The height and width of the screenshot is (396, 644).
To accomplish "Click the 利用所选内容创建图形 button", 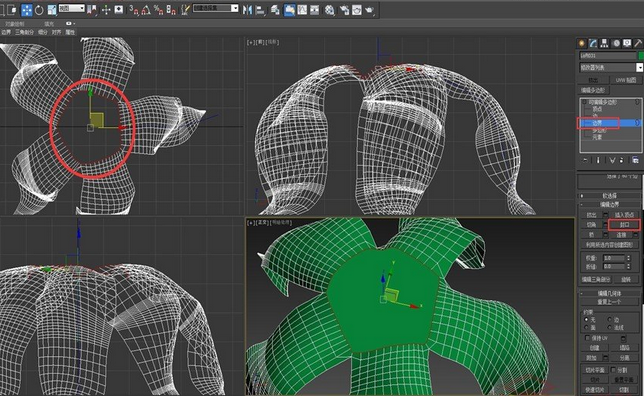I will pyautogui.click(x=609, y=245).
